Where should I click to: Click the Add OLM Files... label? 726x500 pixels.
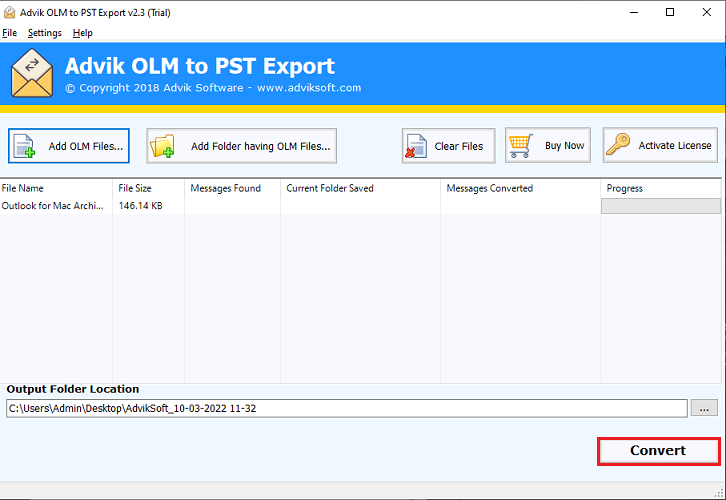pos(86,146)
